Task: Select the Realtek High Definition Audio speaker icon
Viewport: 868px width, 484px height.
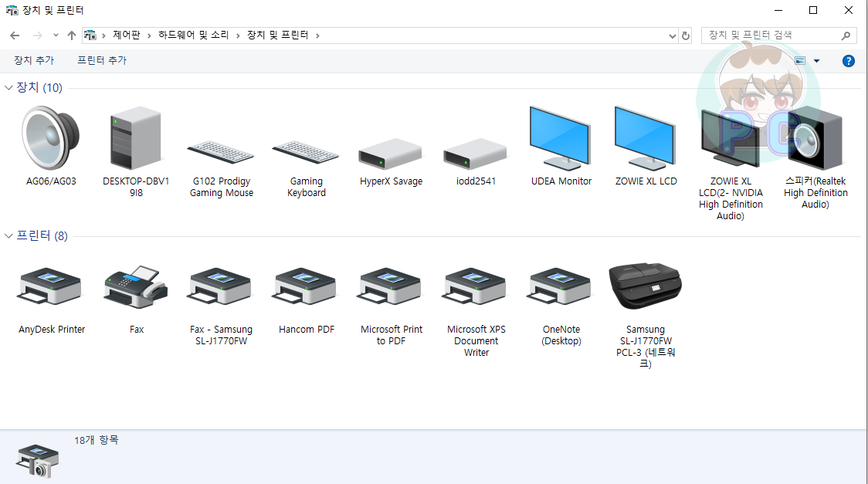Action: click(815, 138)
